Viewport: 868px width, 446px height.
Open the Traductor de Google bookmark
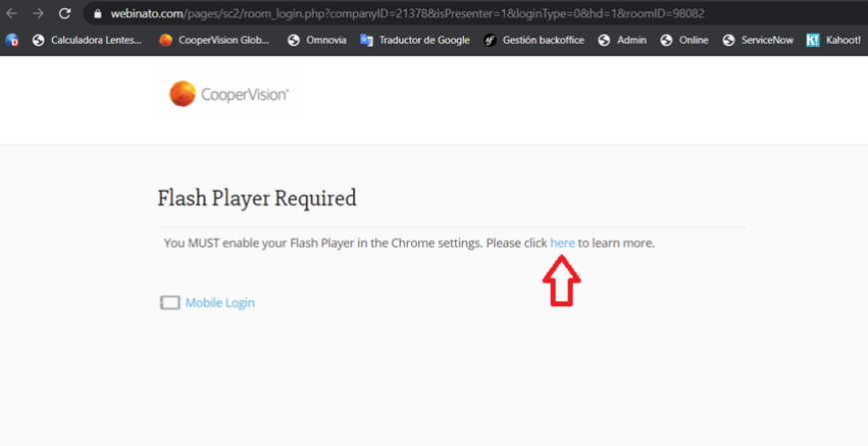[x=415, y=40]
